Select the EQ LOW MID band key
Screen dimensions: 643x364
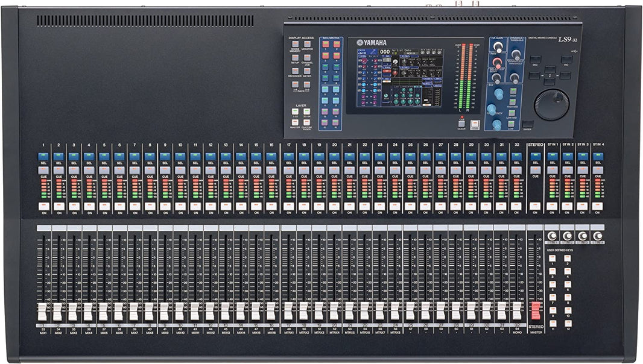tap(512, 113)
